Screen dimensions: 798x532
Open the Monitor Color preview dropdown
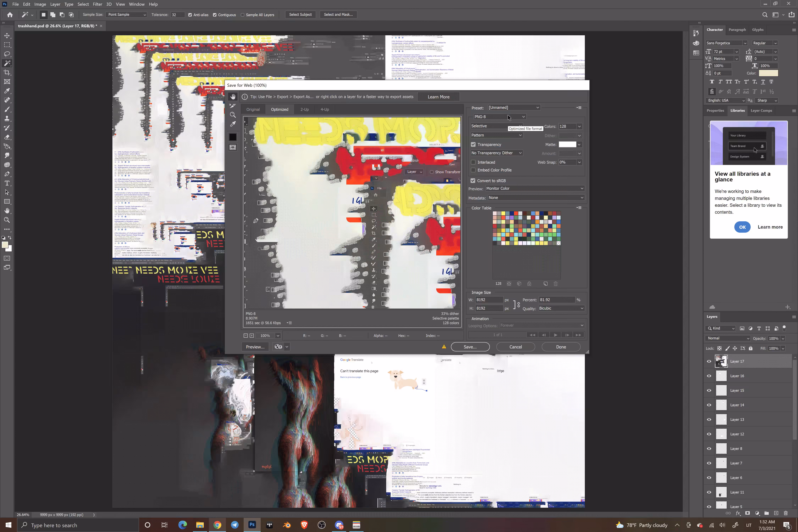tap(535, 188)
